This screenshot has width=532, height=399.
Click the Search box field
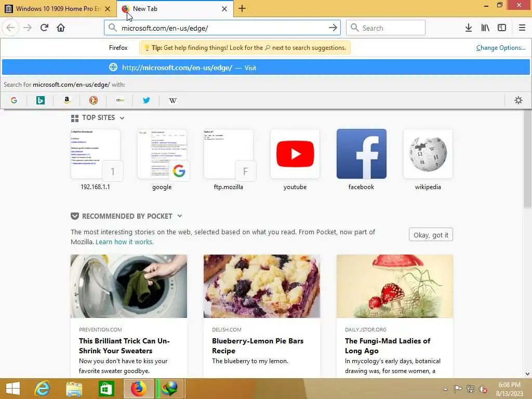386,28
